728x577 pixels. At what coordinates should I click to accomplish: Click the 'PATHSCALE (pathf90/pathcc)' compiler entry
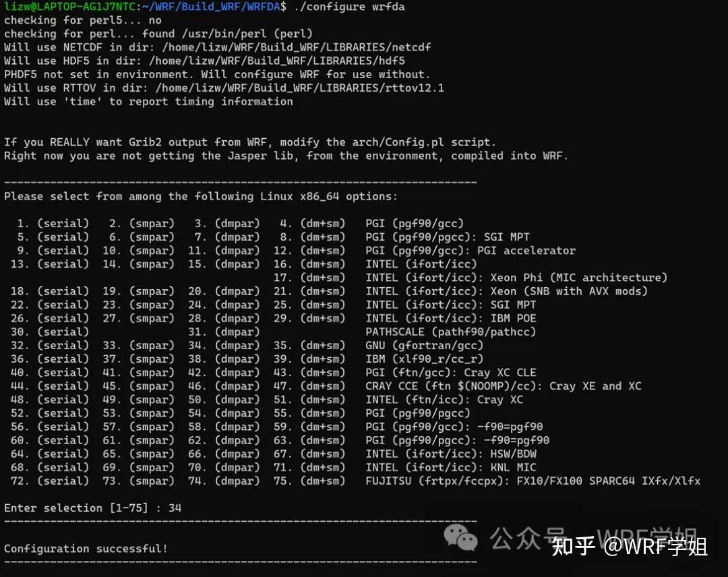451,332
